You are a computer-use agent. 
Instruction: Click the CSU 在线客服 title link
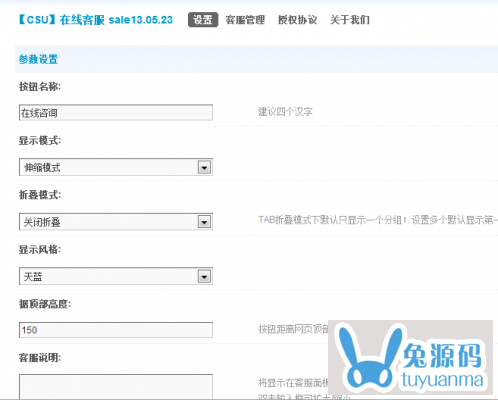pyautogui.click(x=95, y=20)
